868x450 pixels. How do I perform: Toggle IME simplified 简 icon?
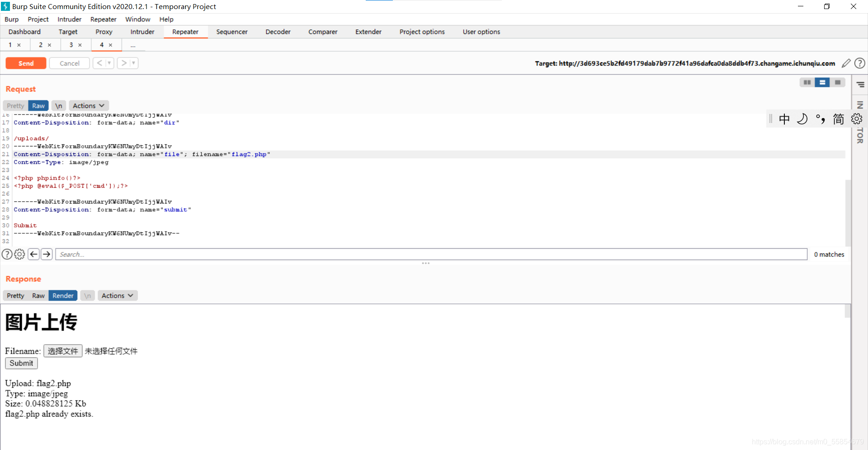pyautogui.click(x=839, y=119)
